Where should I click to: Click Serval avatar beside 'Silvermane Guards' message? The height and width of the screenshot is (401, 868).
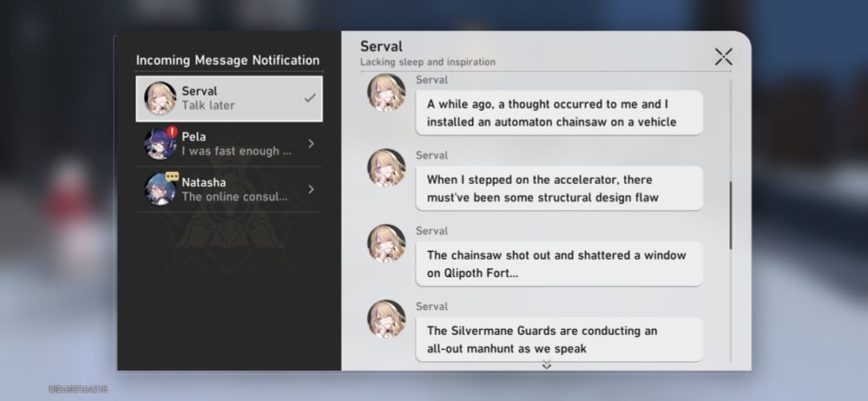pyautogui.click(x=386, y=319)
